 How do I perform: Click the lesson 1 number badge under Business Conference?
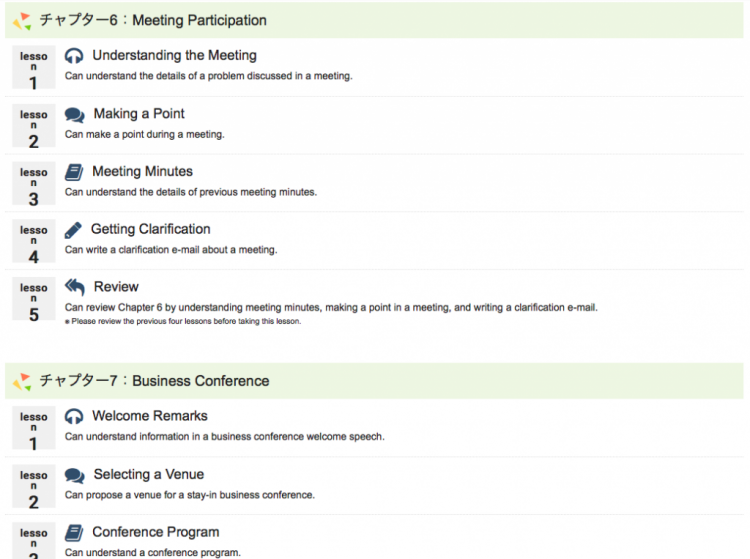pos(33,428)
